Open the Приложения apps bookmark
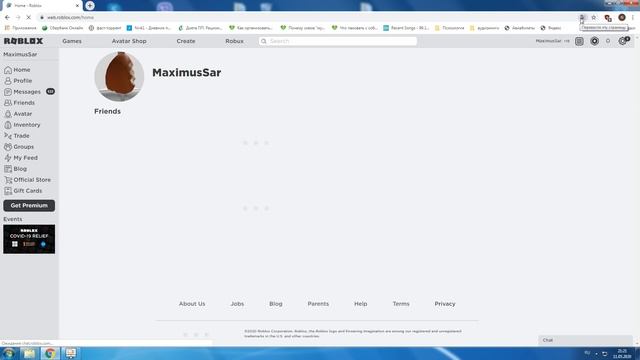This screenshot has width=640, height=360. 20,28
